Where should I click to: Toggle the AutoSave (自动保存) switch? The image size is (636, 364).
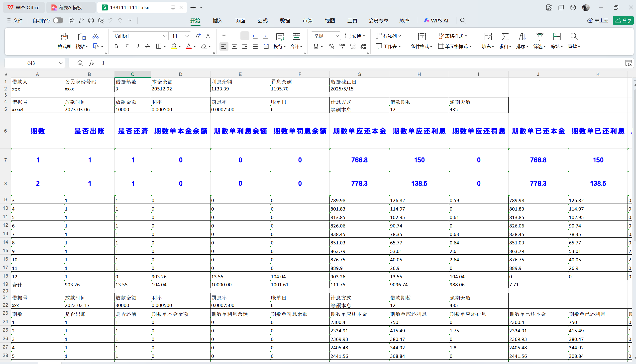coord(58,20)
